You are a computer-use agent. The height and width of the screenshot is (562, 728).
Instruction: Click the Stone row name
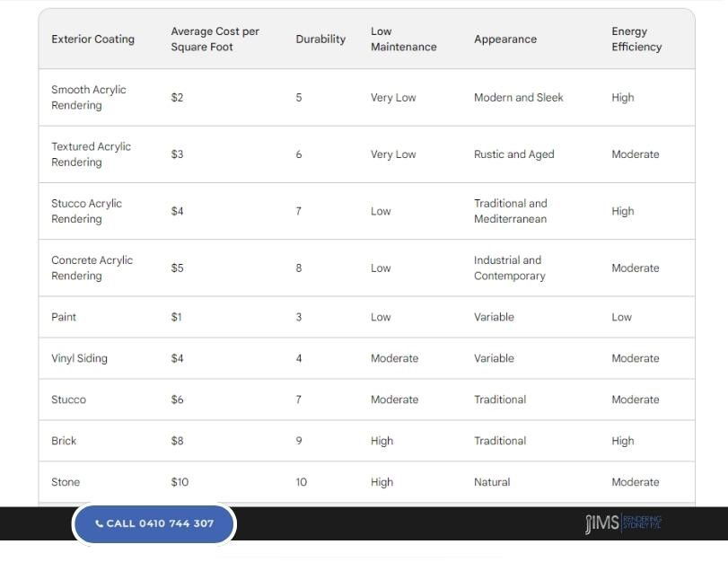point(66,482)
